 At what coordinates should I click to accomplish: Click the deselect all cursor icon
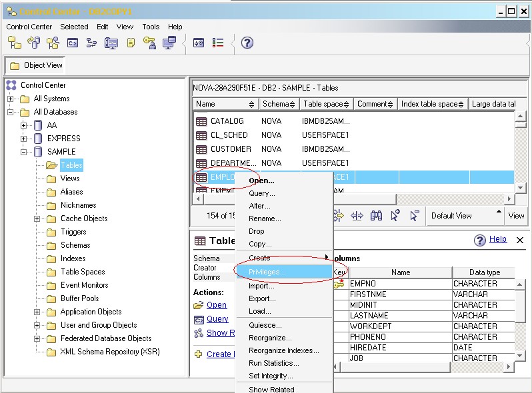(x=415, y=215)
